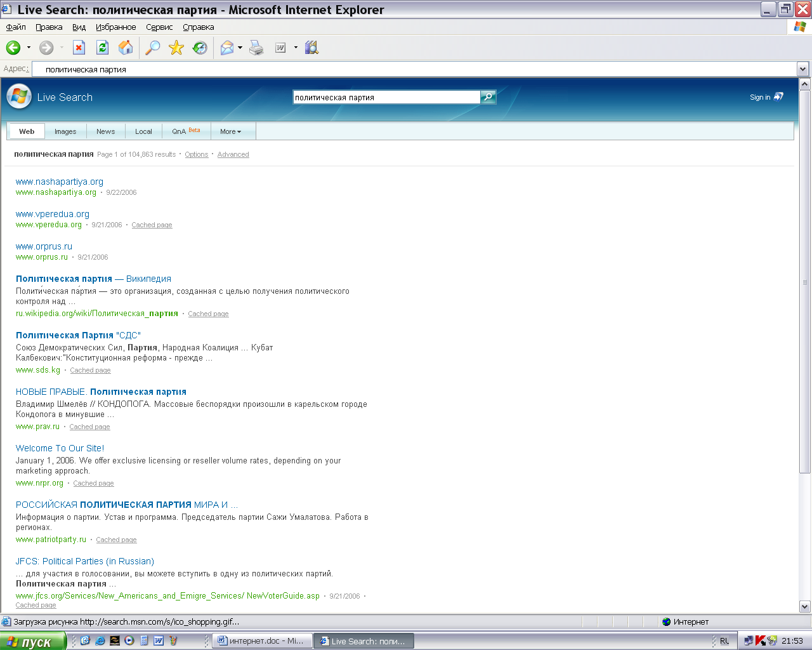Open the calculator quick launch icon
This screenshot has height=650, width=812.
coord(144,640)
